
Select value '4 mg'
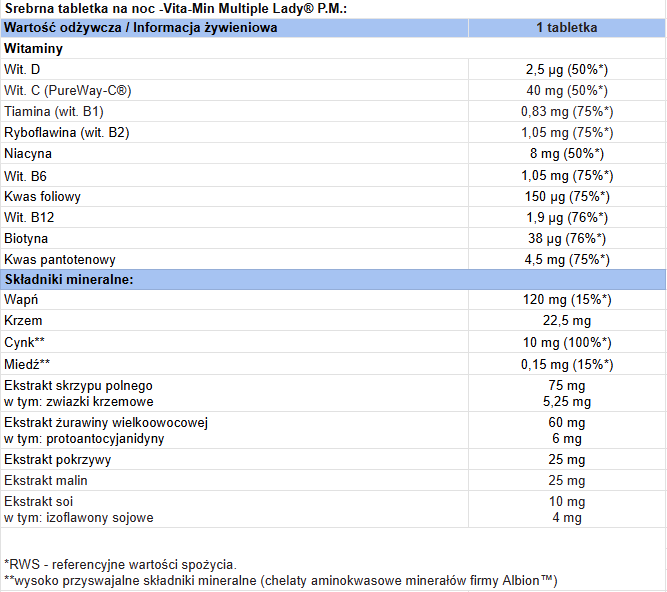click(x=567, y=518)
